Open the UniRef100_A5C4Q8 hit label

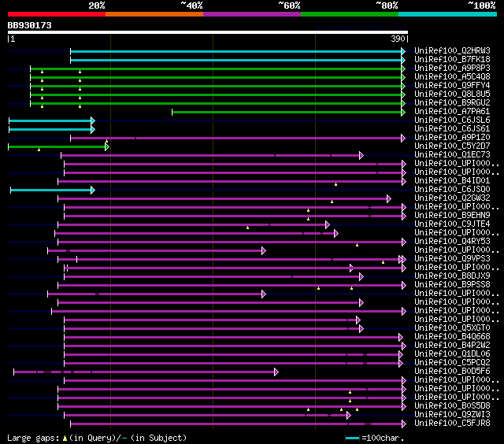coord(452,77)
